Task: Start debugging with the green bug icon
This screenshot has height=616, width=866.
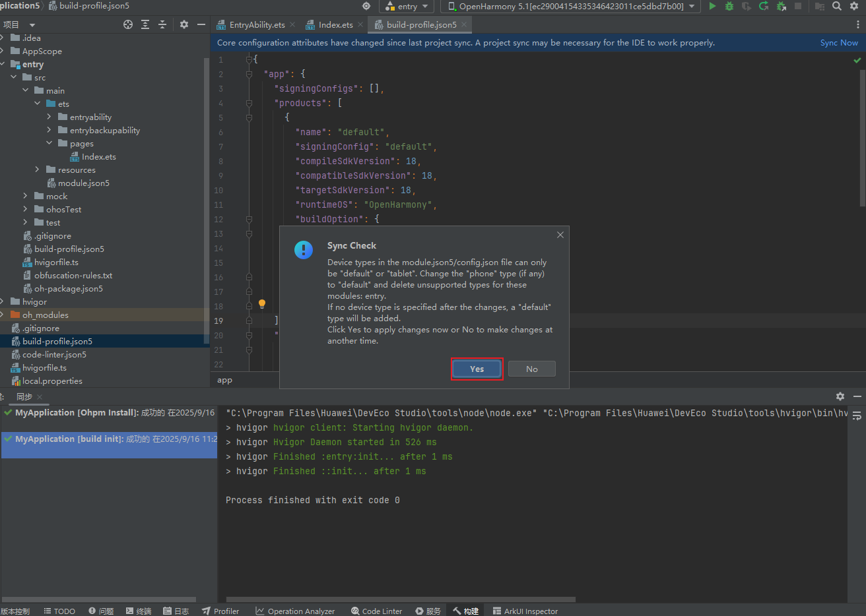Action: click(729, 6)
